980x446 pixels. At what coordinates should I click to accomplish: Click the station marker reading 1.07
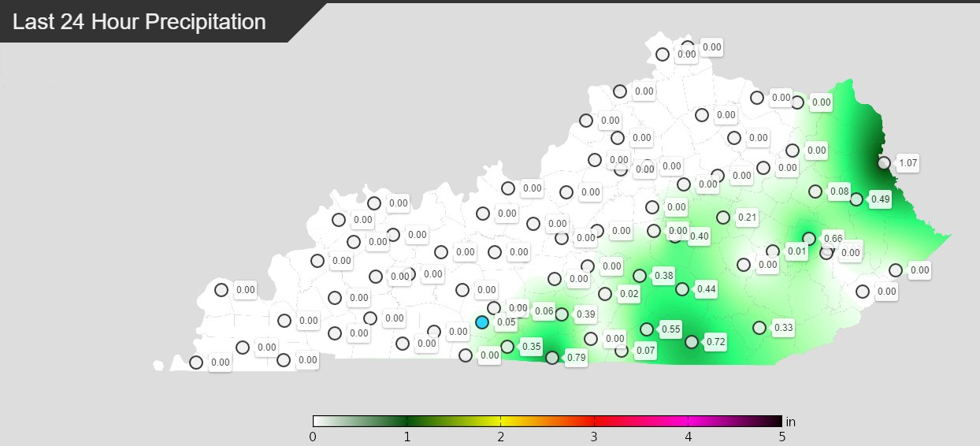click(x=884, y=163)
